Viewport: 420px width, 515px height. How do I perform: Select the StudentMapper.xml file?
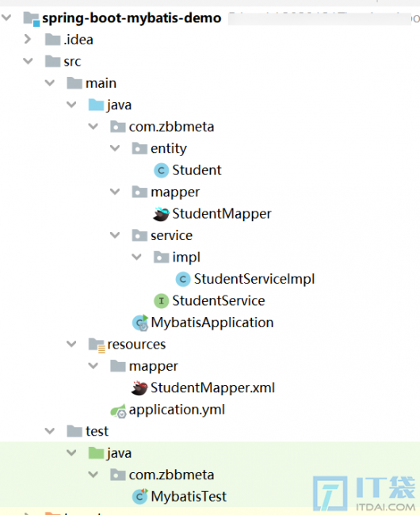point(212,388)
